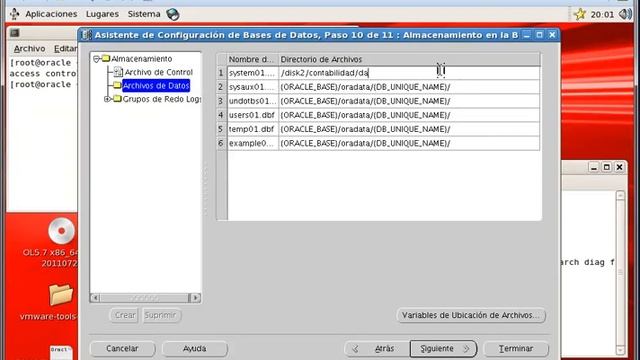640x360 pixels.
Task: Click the Grupos de Redo Log folder icon
Action: 117,99
